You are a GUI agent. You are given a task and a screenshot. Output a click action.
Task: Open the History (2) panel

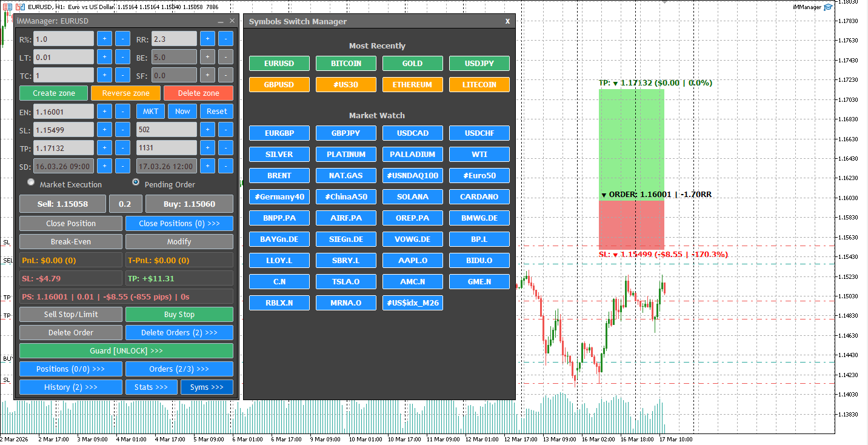71,387
